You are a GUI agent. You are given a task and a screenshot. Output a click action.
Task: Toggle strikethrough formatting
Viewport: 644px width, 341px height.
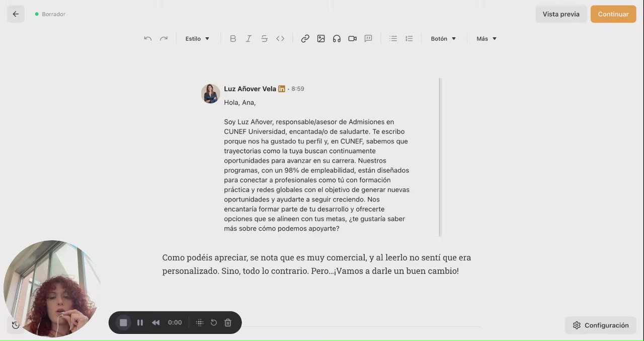[264, 39]
